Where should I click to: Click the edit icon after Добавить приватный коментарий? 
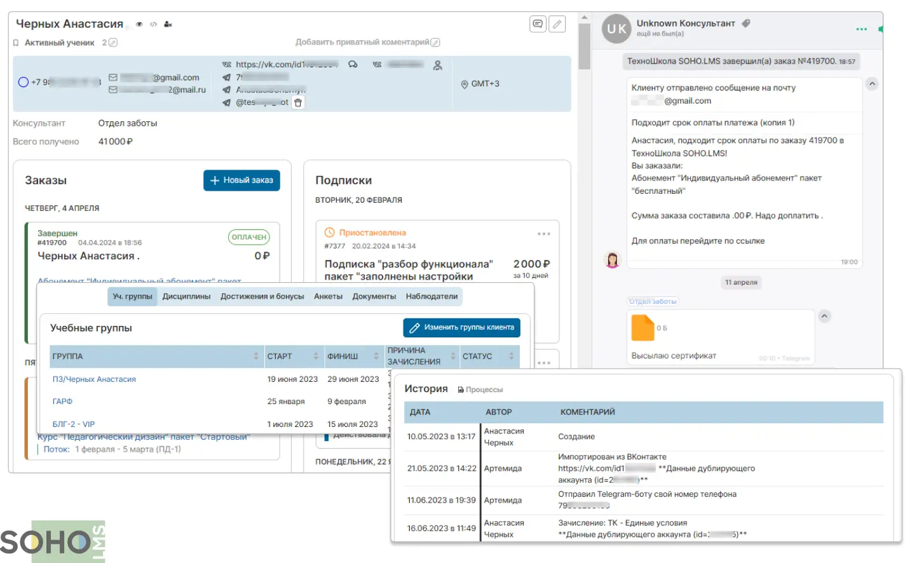tap(435, 43)
